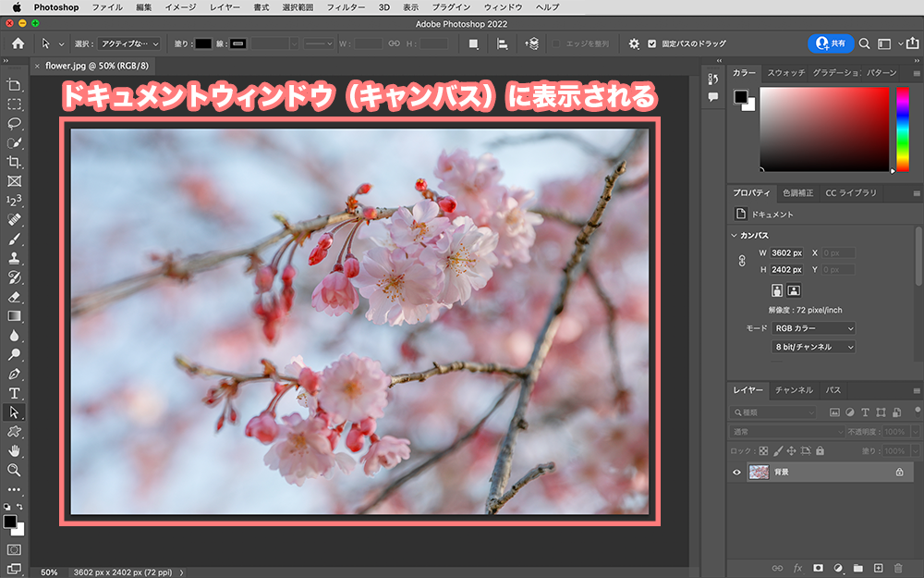The height and width of the screenshot is (578, 924).
Task: Create a new layer with plus icon
Action: click(x=878, y=568)
